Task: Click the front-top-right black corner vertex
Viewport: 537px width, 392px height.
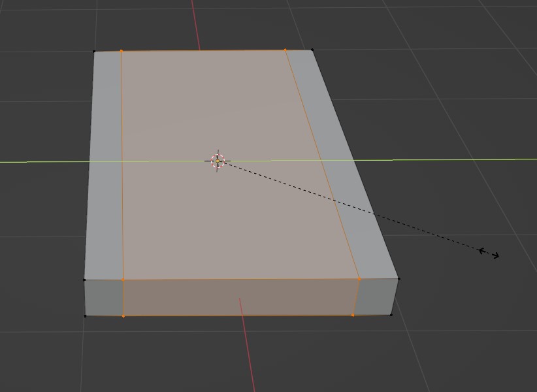Action: coord(399,279)
